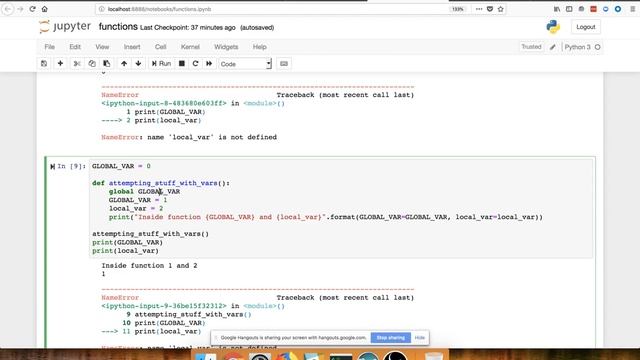The width and height of the screenshot is (640, 360).
Task: Open the Edit menu
Action: tap(75, 47)
